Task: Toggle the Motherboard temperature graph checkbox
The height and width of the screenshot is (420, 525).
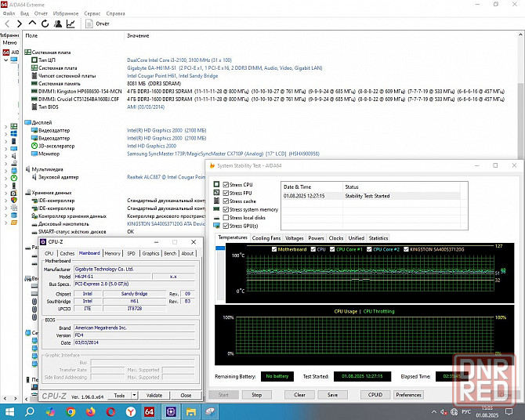Action: click(274, 249)
